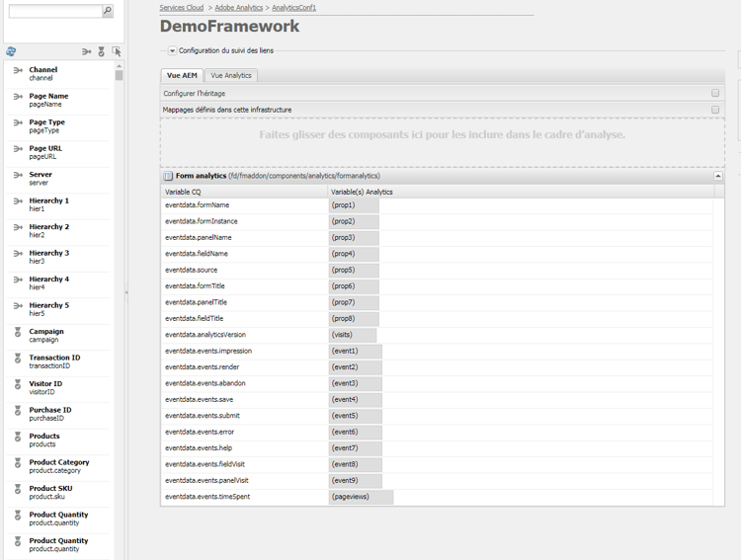
Task: Click the Hierarchy 4 variable icon
Action: [x=18, y=280]
